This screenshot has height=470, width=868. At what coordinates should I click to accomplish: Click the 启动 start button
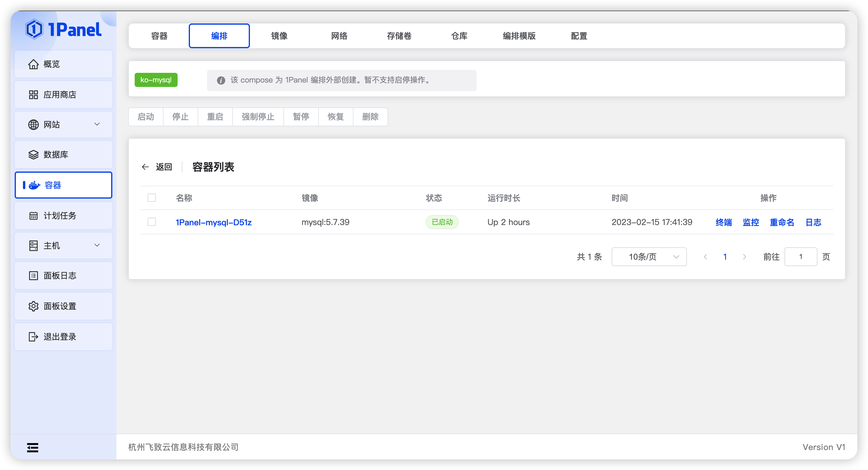pyautogui.click(x=146, y=117)
